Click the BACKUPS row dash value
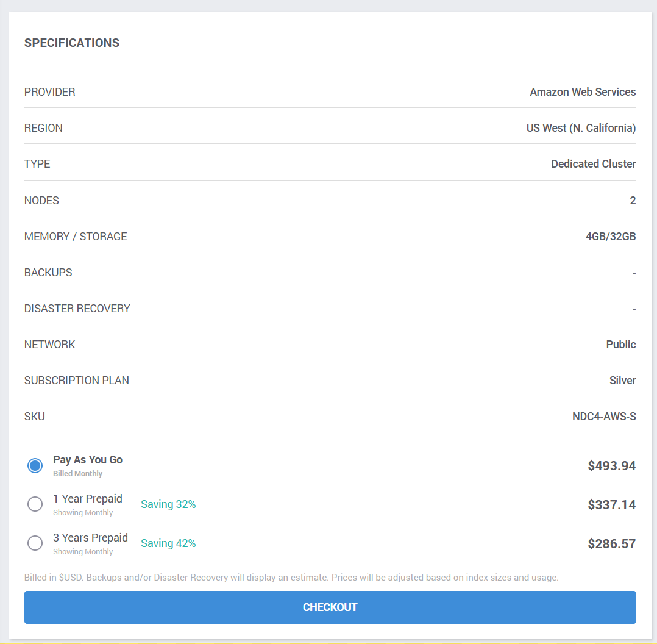The height and width of the screenshot is (644, 657). click(x=633, y=272)
